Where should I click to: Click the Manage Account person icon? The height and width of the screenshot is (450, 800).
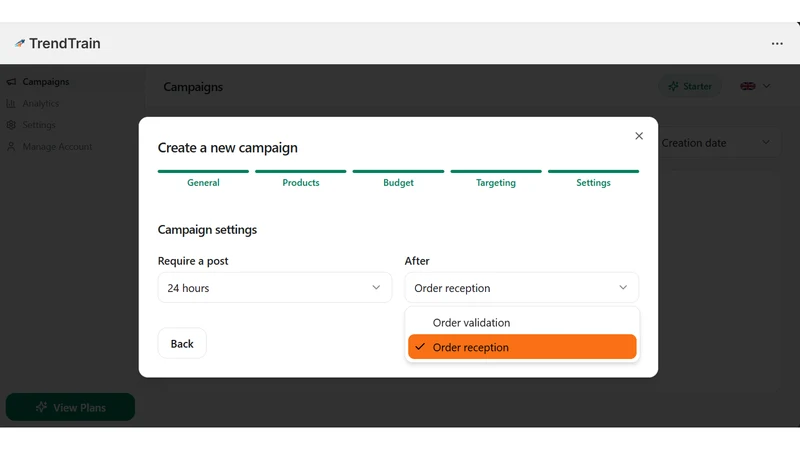point(11,147)
